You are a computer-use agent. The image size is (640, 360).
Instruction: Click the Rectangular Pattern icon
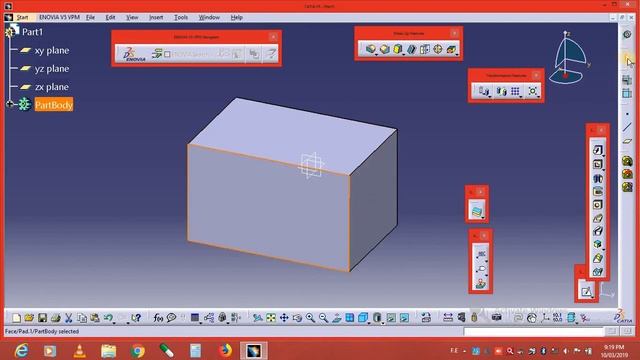coord(515,91)
